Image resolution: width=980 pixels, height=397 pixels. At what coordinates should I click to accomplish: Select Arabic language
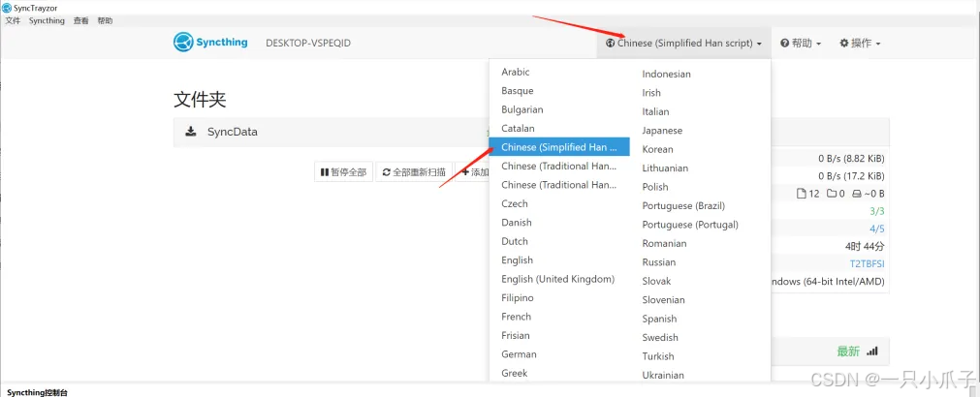559,72
